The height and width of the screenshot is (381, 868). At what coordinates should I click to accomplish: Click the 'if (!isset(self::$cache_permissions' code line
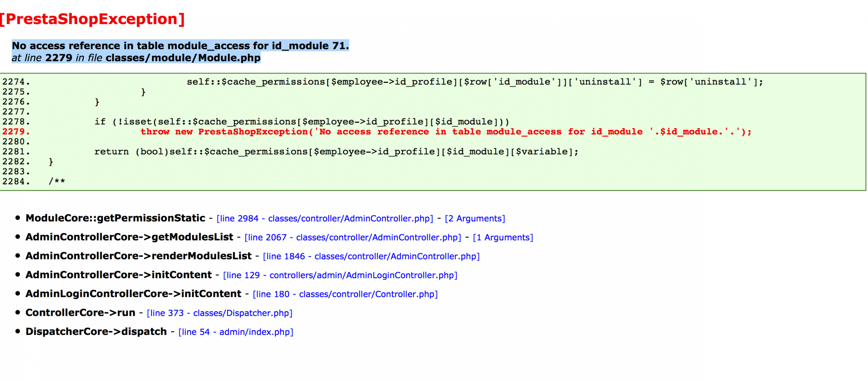(302, 122)
